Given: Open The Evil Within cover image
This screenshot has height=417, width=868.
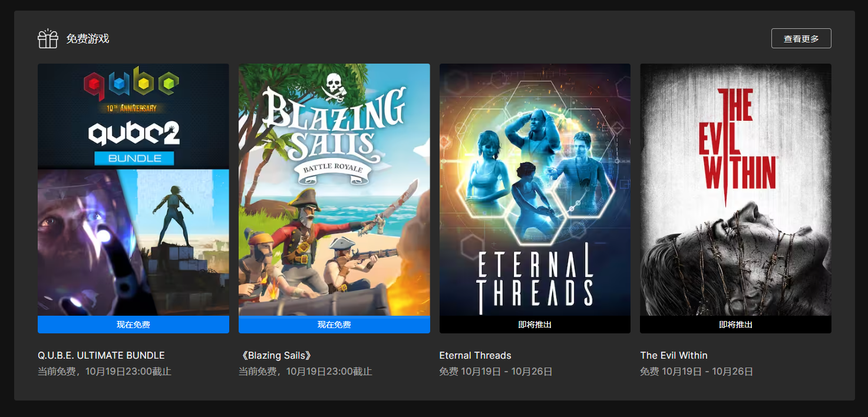Looking at the screenshot, I should click(x=735, y=190).
